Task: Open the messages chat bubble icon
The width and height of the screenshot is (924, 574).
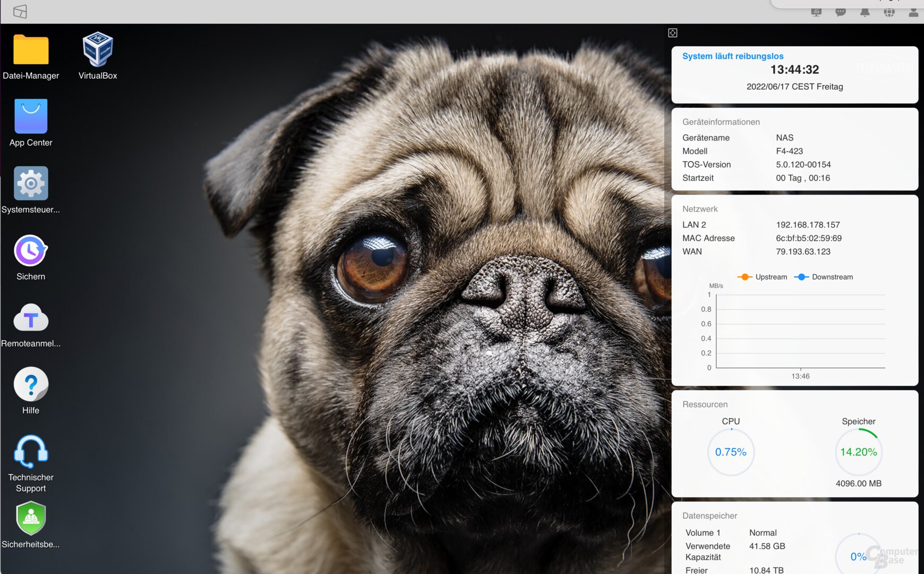Action: tap(841, 12)
